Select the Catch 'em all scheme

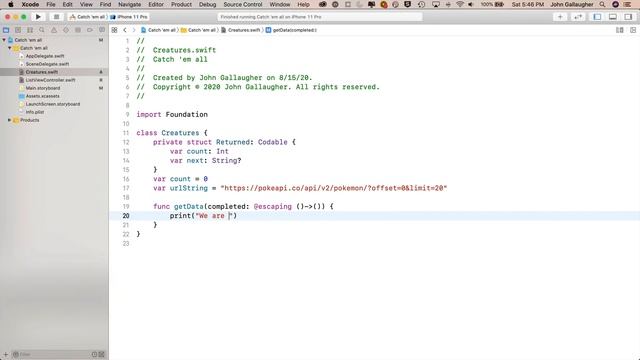(x=87, y=17)
